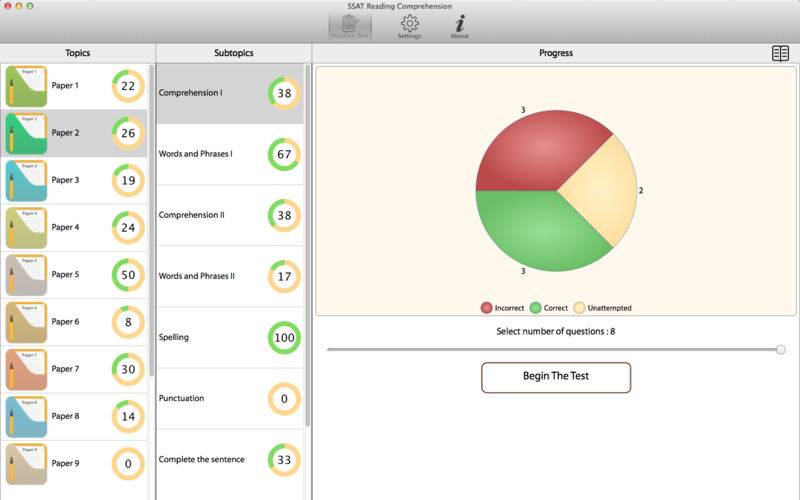The height and width of the screenshot is (500, 800).
Task: Click the Subtopics column header
Action: pos(234,53)
